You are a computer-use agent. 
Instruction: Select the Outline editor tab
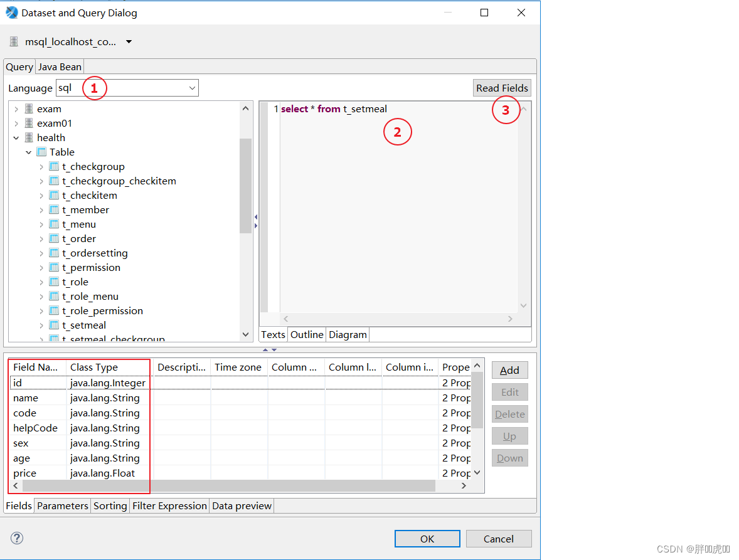pos(307,334)
